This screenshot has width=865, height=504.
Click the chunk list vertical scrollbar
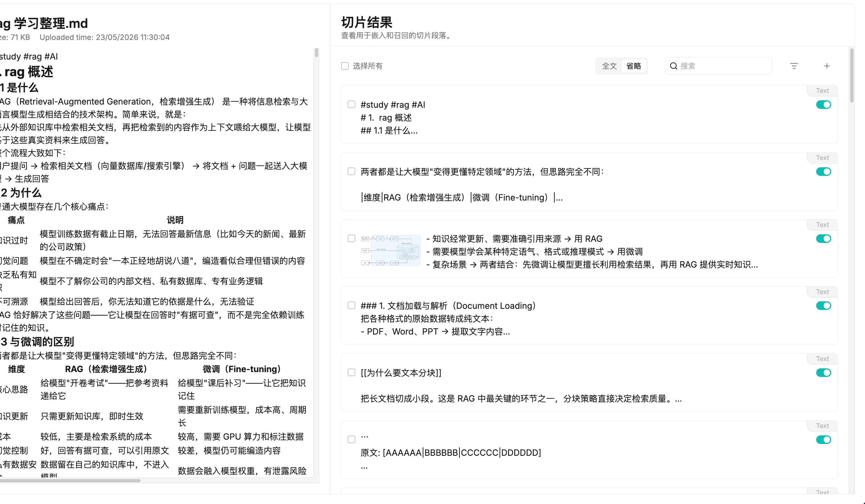click(x=852, y=76)
